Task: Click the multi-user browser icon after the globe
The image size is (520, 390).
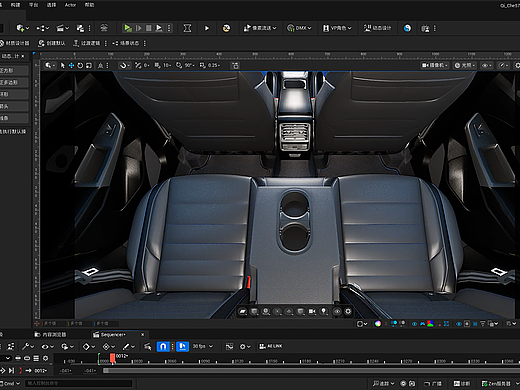Action: tap(425, 28)
